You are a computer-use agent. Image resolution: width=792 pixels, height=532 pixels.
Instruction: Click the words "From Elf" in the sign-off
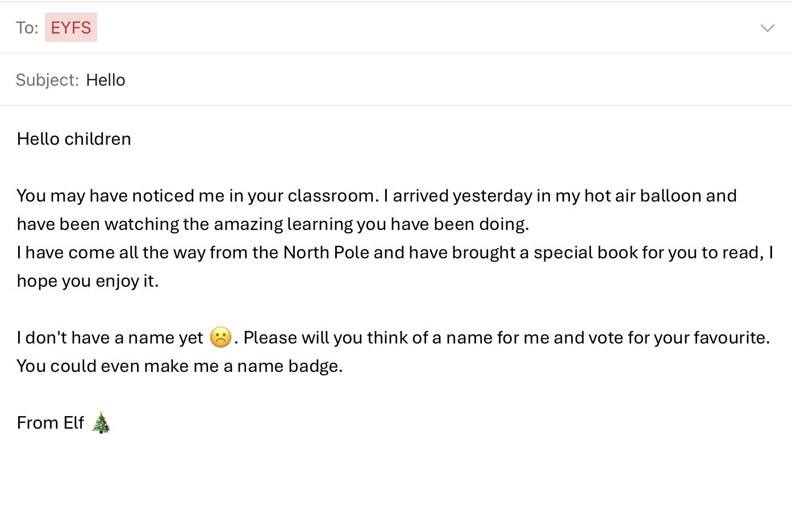[50, 423]
